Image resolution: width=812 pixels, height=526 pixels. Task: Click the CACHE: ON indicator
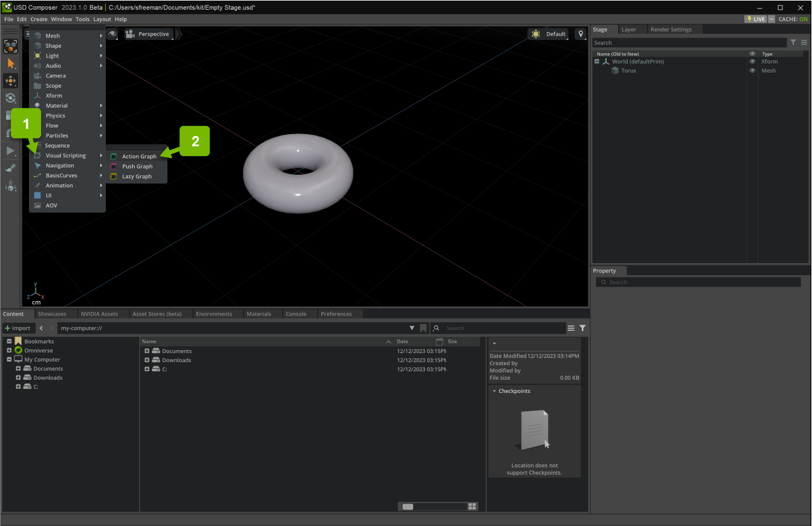point(793,19)
